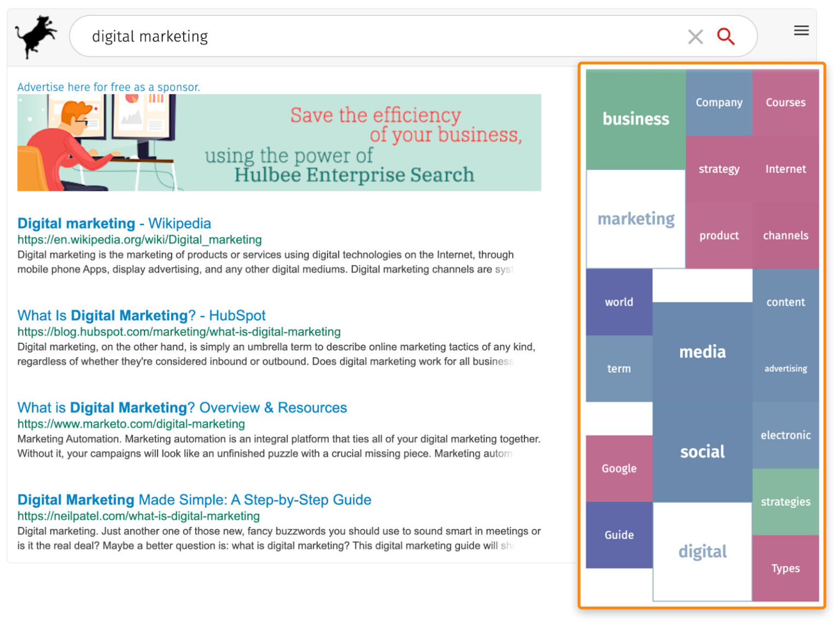
Task: Select the green business tile
Action: pyautogui.click(x=635, y=119)
